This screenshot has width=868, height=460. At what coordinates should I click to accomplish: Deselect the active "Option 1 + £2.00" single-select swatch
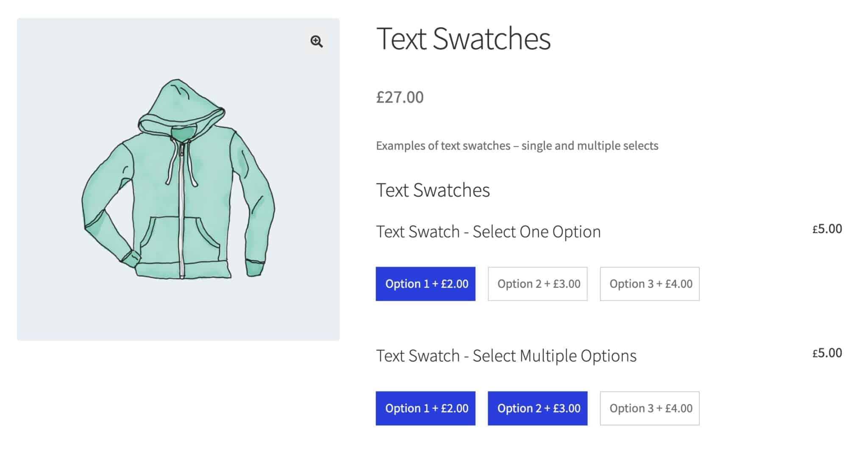[x=426, y=284]
